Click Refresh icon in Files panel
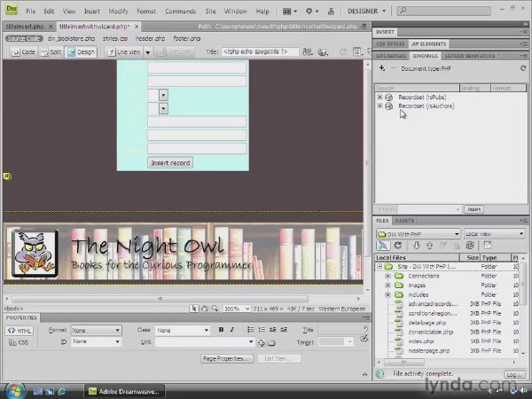Screen dimensions: 532x399 click(x=398, y=246)
